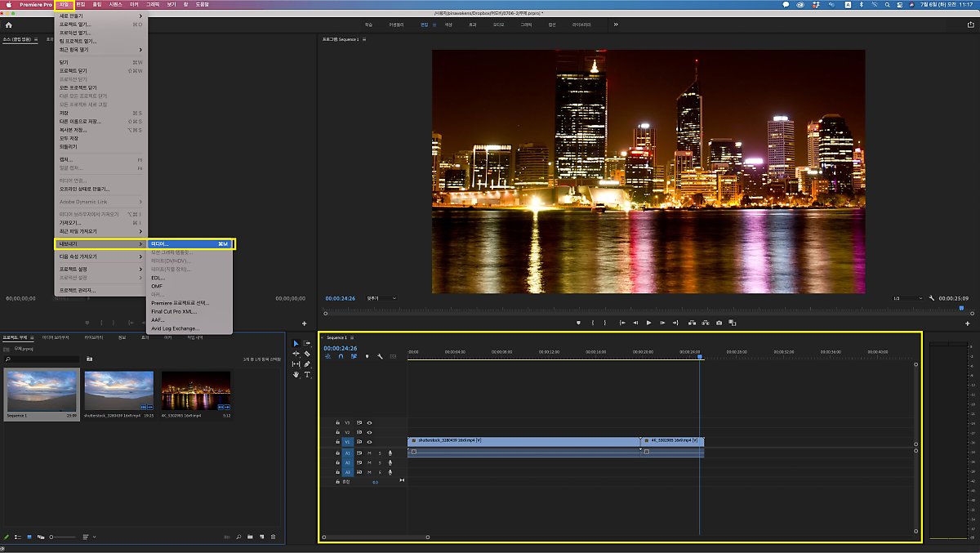Adjust Project panel thumbnail zoom slider
Viewport: 980px width, 553px height.
click(x=62, y=537)
